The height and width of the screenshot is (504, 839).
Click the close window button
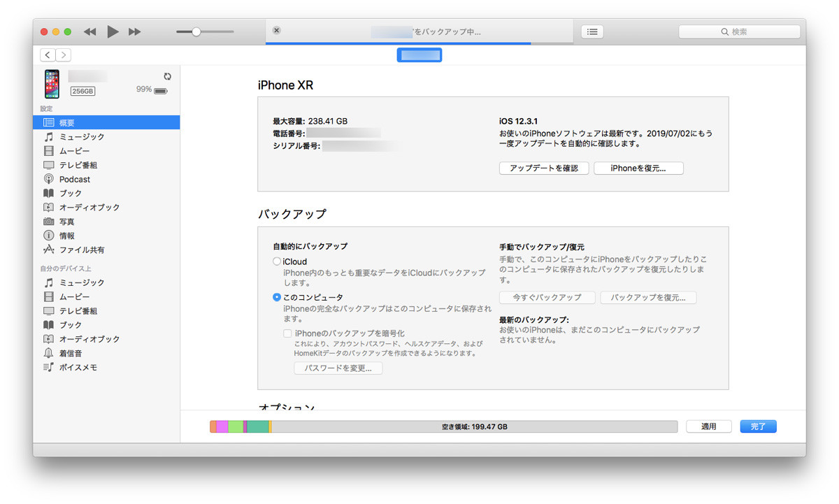pyautogui.click(x=44, y=31)
